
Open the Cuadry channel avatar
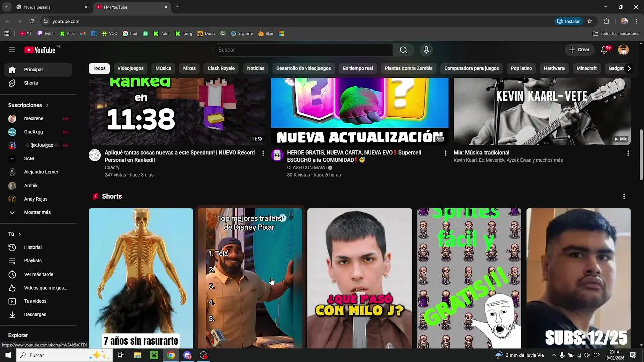95,155
